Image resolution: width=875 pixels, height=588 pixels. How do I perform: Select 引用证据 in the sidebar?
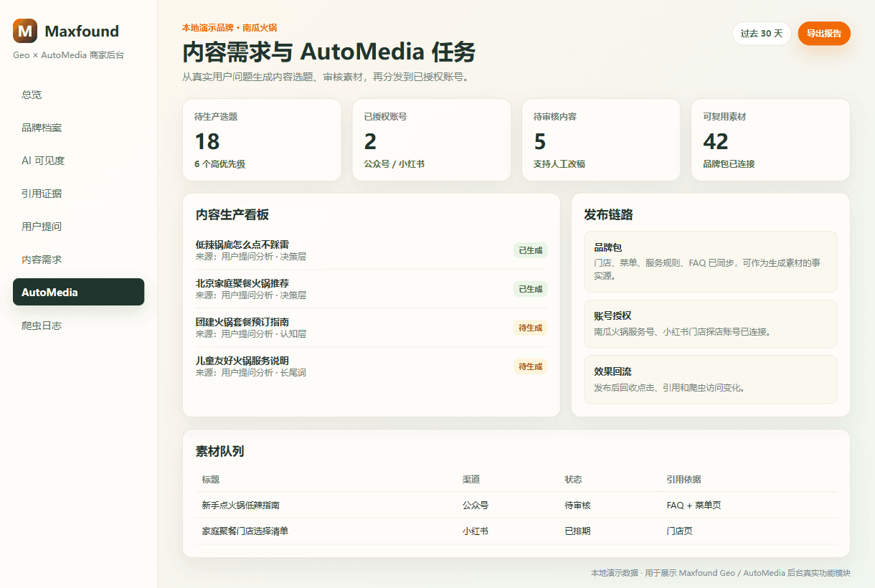click(78, 194)
